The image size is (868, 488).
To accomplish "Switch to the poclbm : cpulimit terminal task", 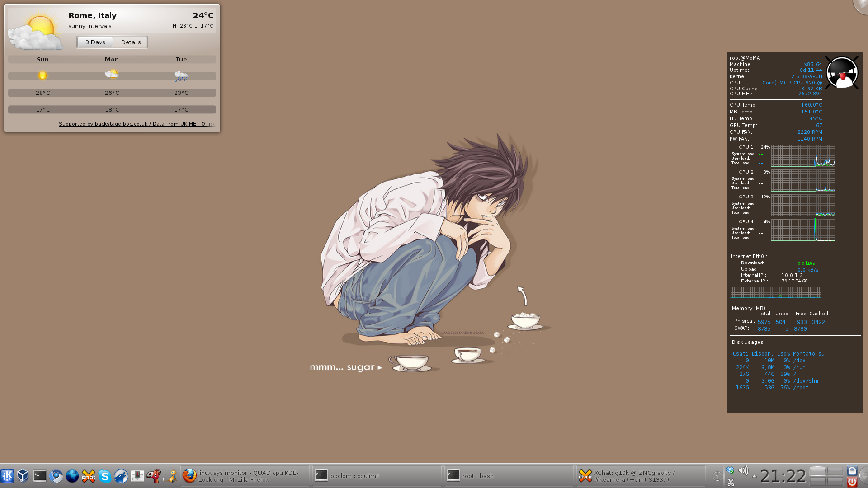I will point(377,476).
